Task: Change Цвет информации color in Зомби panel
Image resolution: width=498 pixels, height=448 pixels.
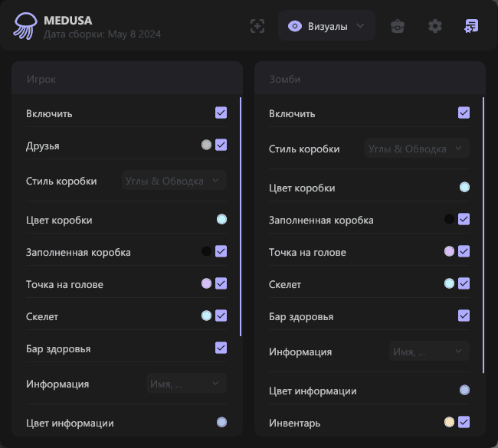Action: click(464, 391)
